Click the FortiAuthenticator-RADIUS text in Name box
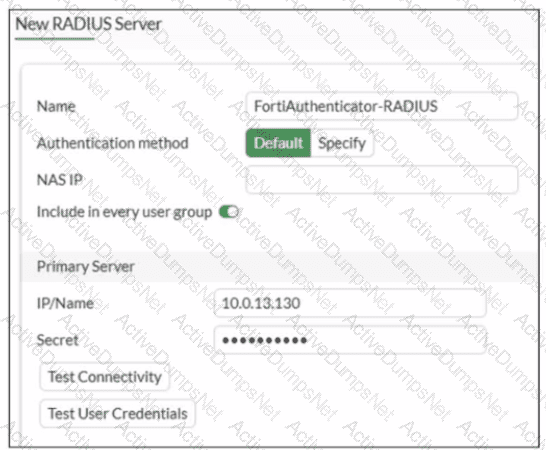This screenshot has height=450, width=546. [345, 106]
